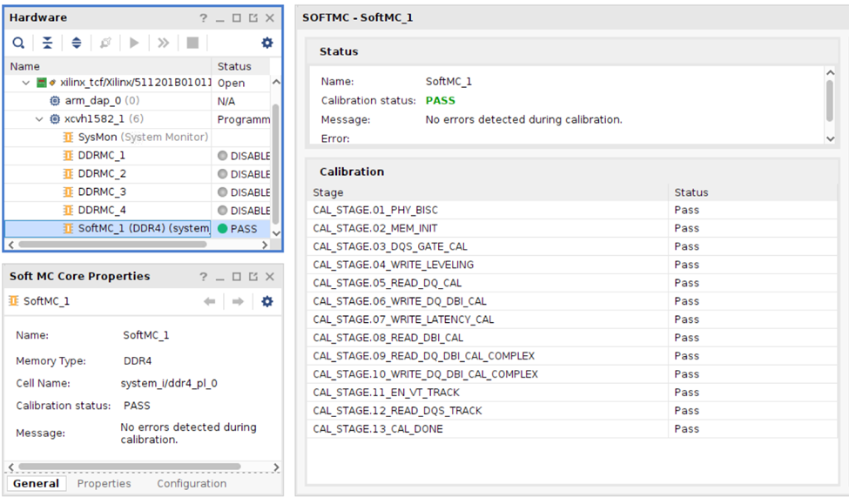This screenshot has width=849, height=504.
Task: Click the horizontal scrollbar in Hardware panel
Action: click(x=131, y=245)
